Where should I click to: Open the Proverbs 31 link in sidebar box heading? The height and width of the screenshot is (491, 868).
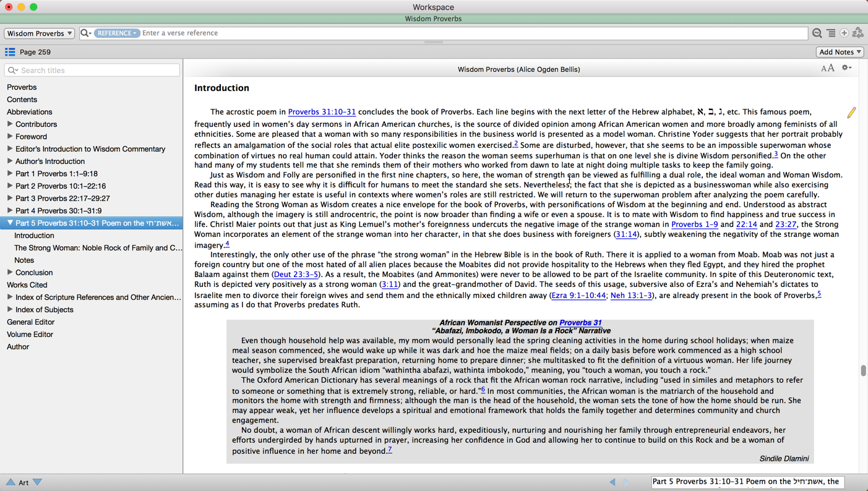pyautogui.click(x=580, y=323)
